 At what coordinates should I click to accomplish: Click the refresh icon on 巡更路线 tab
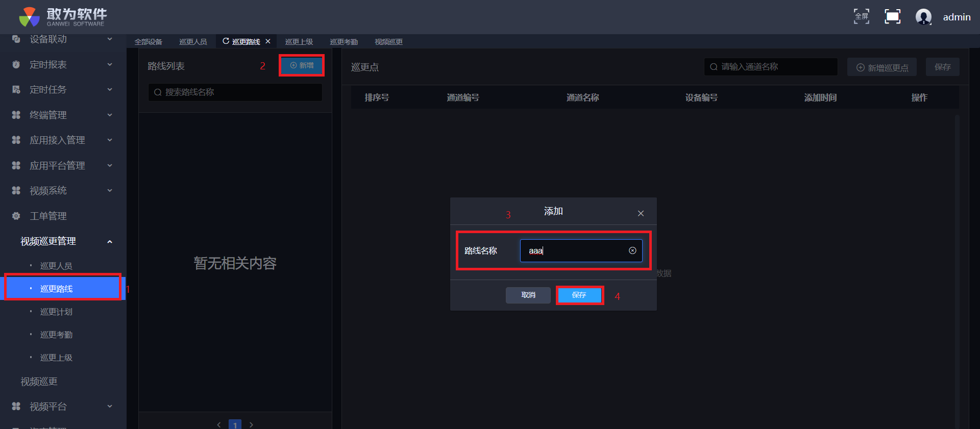[226, 41]
